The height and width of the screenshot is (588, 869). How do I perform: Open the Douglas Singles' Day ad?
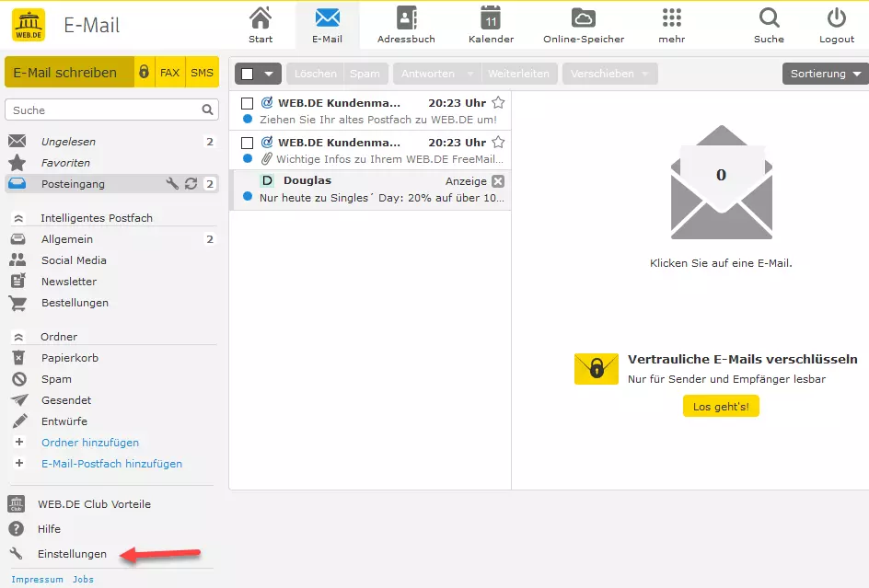tap(370, 190)
